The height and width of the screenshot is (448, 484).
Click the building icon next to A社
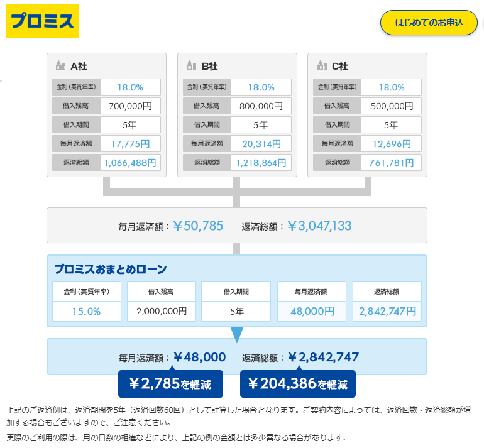click(60, 66)
